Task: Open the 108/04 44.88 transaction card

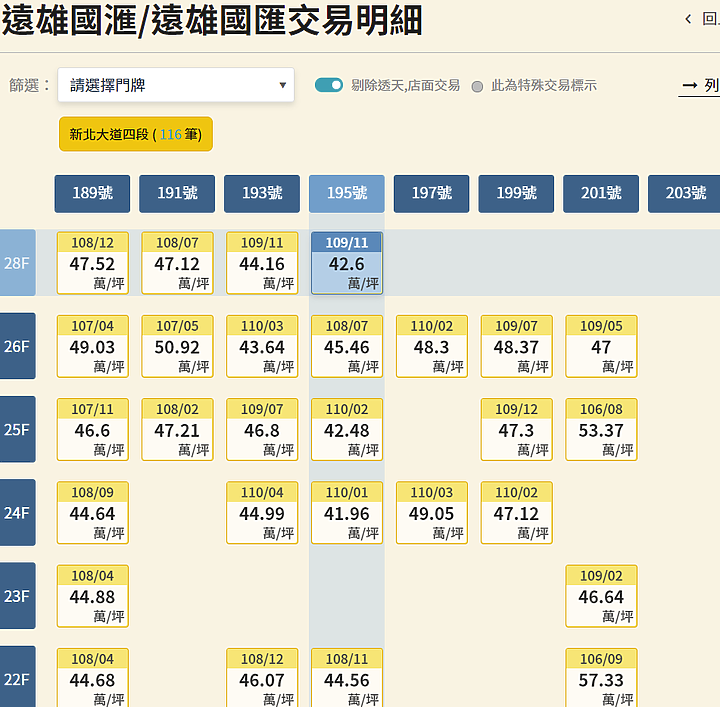Action: 93,596
